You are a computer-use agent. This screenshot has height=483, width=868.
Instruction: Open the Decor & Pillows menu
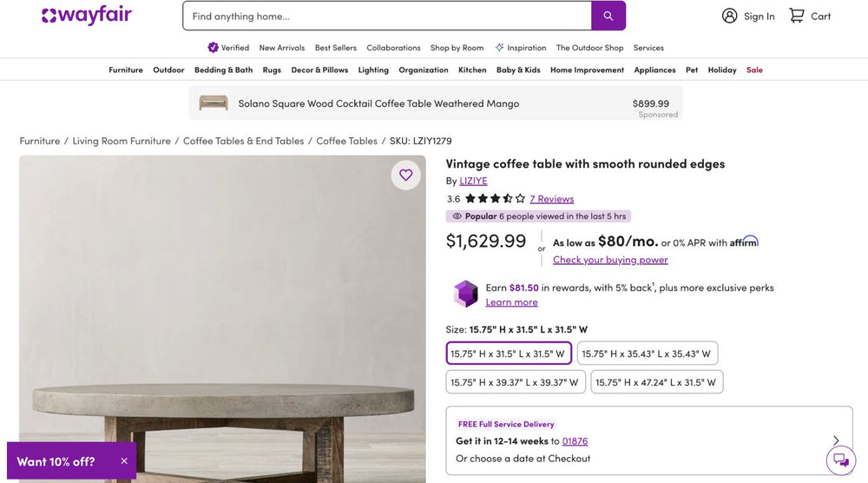click(x=319, y=69)
